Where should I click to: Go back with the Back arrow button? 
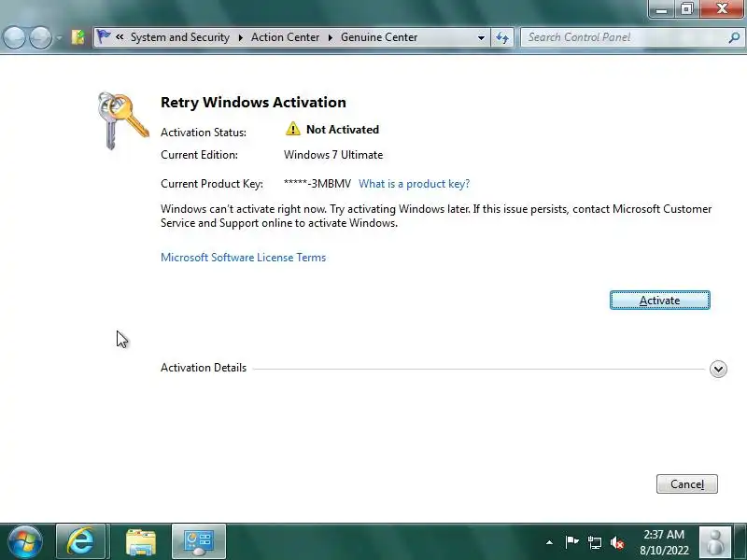[x=14, y=37]
